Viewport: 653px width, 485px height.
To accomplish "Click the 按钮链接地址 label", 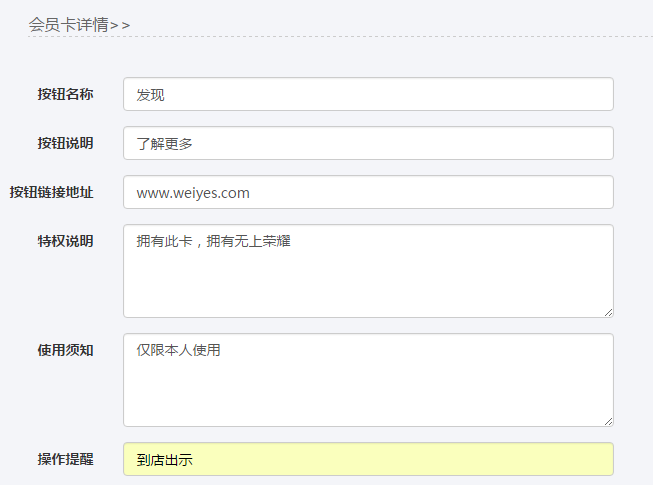I will [52, 192].
